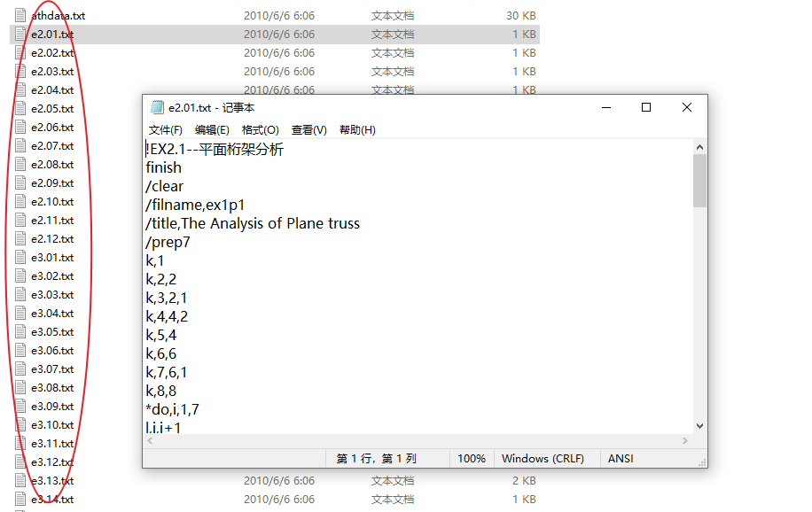Image resolution: width=812 pixels, height=512 pixels.
Task: Click the file icon of e3.06.txt
Action: 20,351
